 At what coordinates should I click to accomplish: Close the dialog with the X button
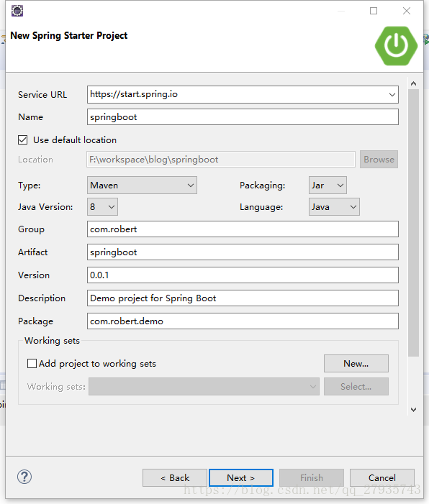click(407, 11)
